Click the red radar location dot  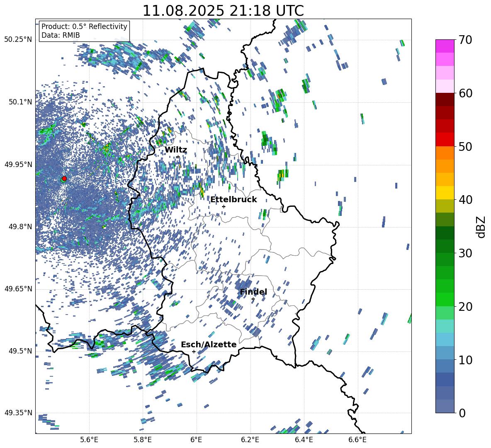64,179
